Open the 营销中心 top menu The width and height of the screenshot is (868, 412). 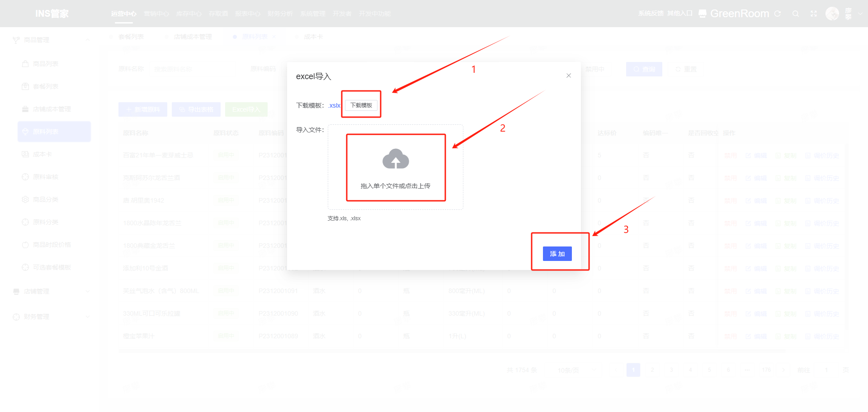[156, 14]
